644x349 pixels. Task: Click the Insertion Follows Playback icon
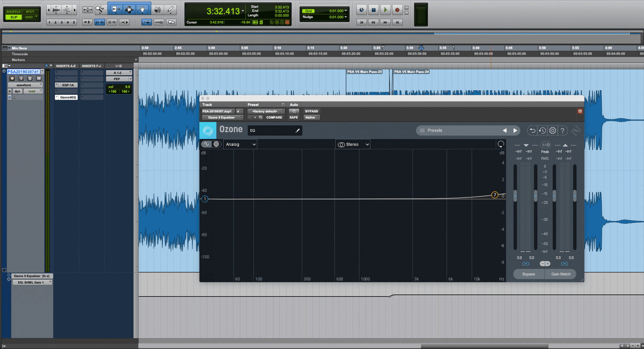pos(124,22)
